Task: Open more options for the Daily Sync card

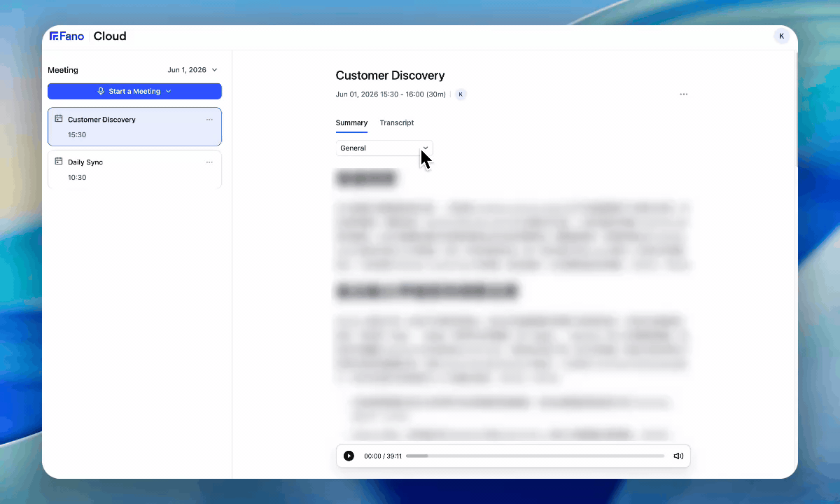Action: tap(209, 162)
